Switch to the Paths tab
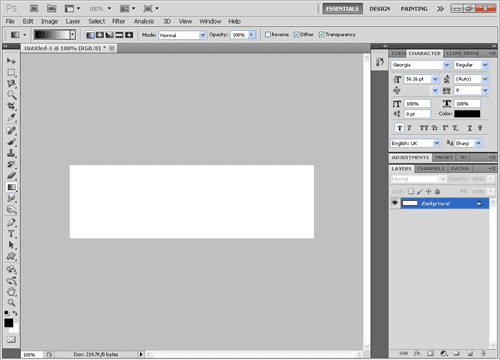The image size is (500, 360). pos(460,169)
